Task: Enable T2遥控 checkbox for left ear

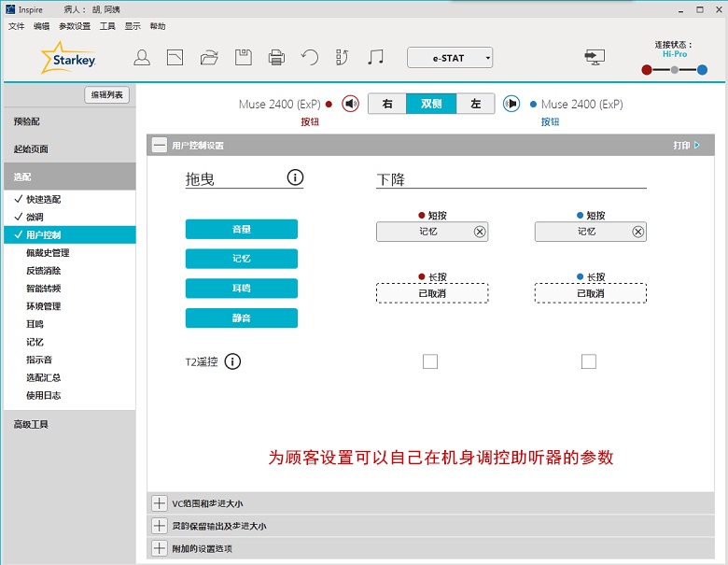Action: point(589,361)
